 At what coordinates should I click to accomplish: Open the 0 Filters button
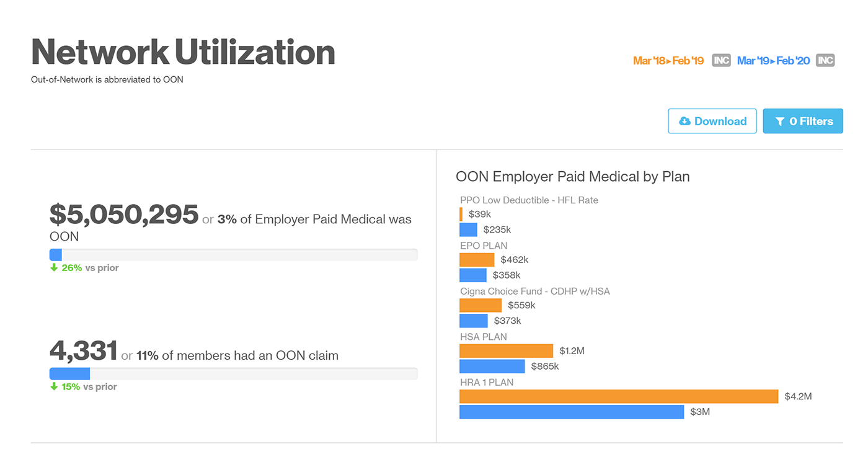(x=803, y=122)
